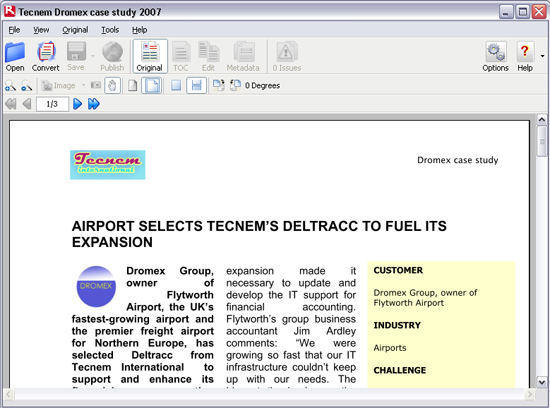Click the Help question mark icon

pos(525,56)
